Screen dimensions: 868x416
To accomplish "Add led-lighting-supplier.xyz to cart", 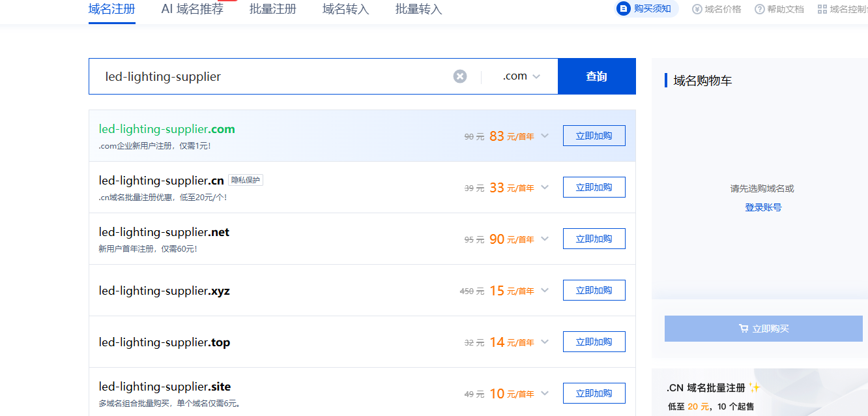I will pos(594,290).
